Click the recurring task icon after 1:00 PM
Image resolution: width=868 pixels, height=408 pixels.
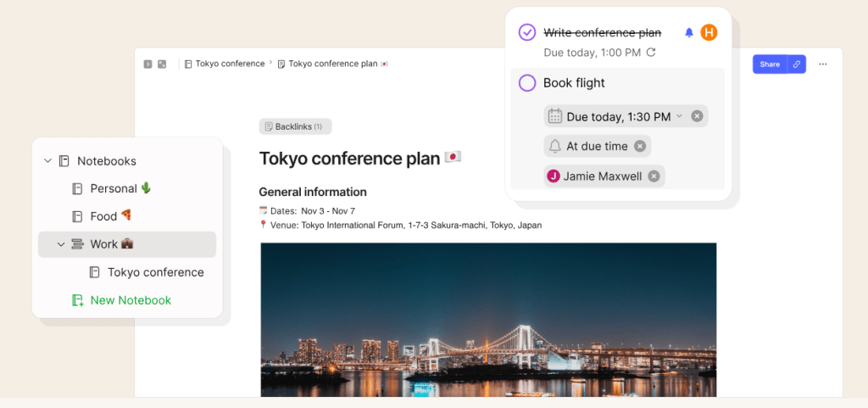(651, 53)
